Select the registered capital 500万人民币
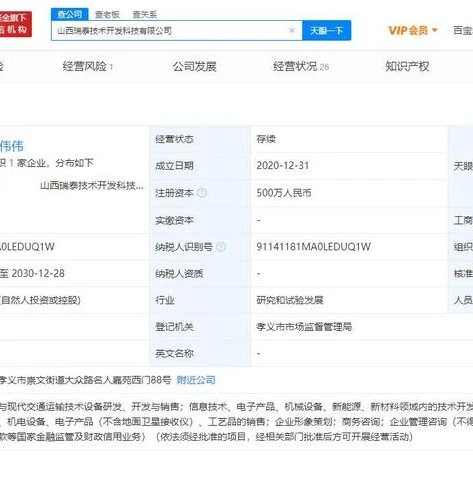The image size is (473, 477). [x=284, y=193]
